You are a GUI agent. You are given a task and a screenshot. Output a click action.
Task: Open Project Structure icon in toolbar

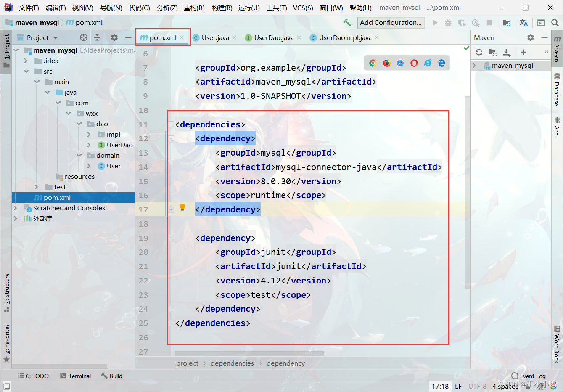(507, 23)
